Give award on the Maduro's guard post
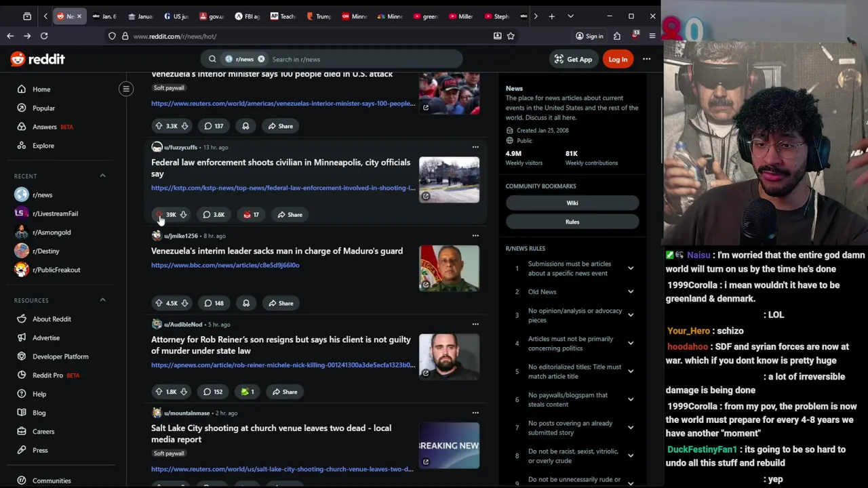This screenshot has height=488, width=868. pos(245,303)
